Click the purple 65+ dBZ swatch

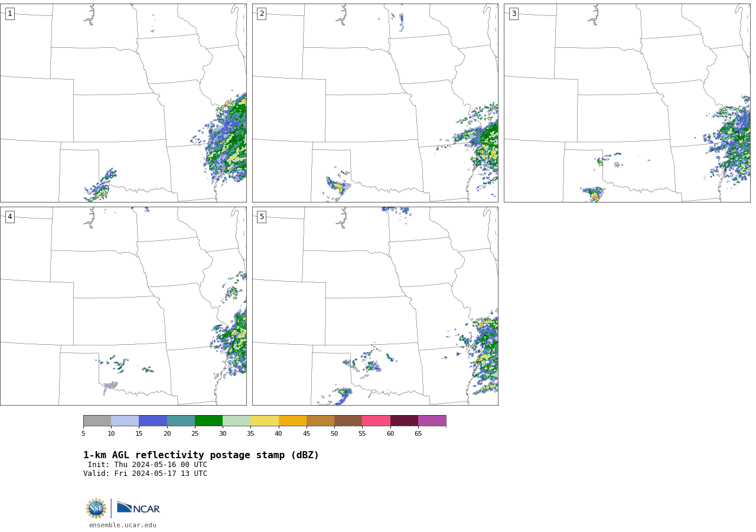coord(432,420)
